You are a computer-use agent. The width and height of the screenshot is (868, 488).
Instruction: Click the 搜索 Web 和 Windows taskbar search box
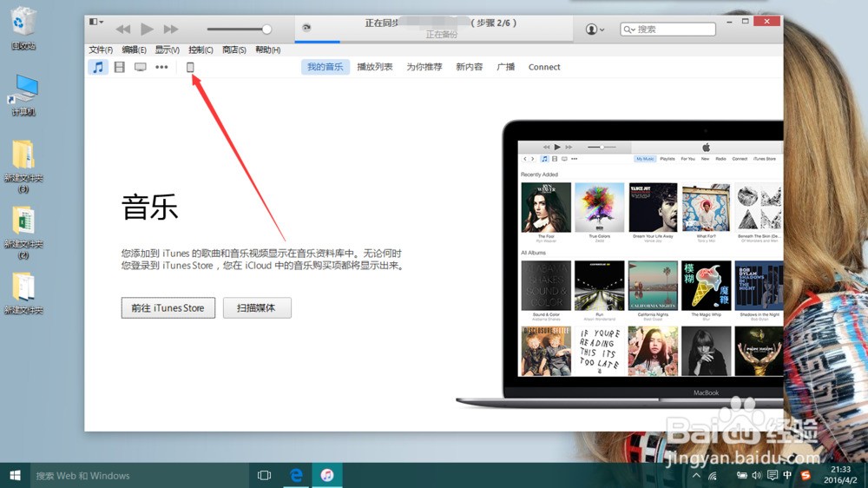[138, 475]
